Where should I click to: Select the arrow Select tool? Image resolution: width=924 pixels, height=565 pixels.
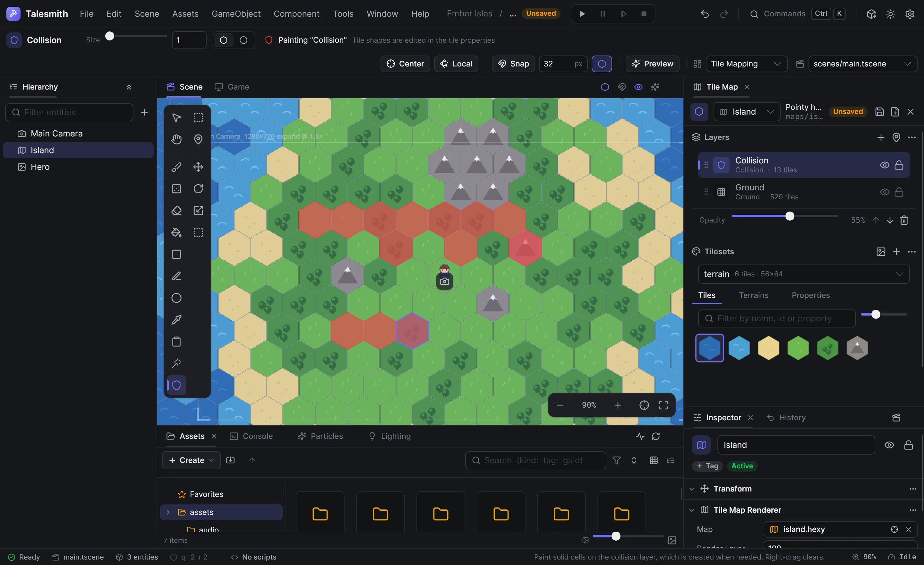(176, 117)
